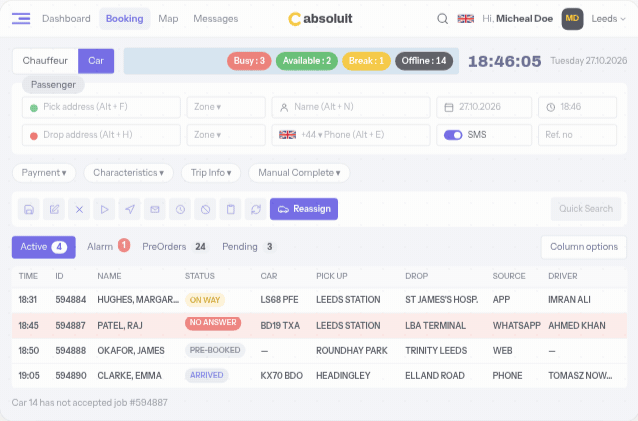638x421 pixels.
Task: Expand the Trip Info dropdown
Action: click(x=211, y=173)
